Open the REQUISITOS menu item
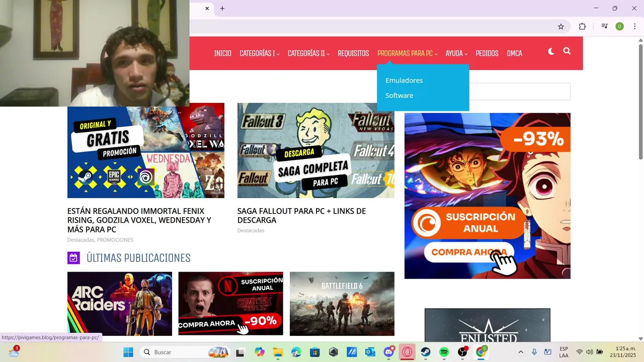This screenshot has height=362, width=644. click(x=353, y=53)
